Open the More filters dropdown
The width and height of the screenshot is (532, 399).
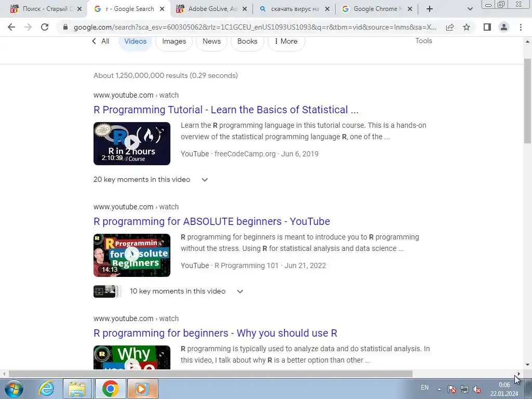coord(286,41)
